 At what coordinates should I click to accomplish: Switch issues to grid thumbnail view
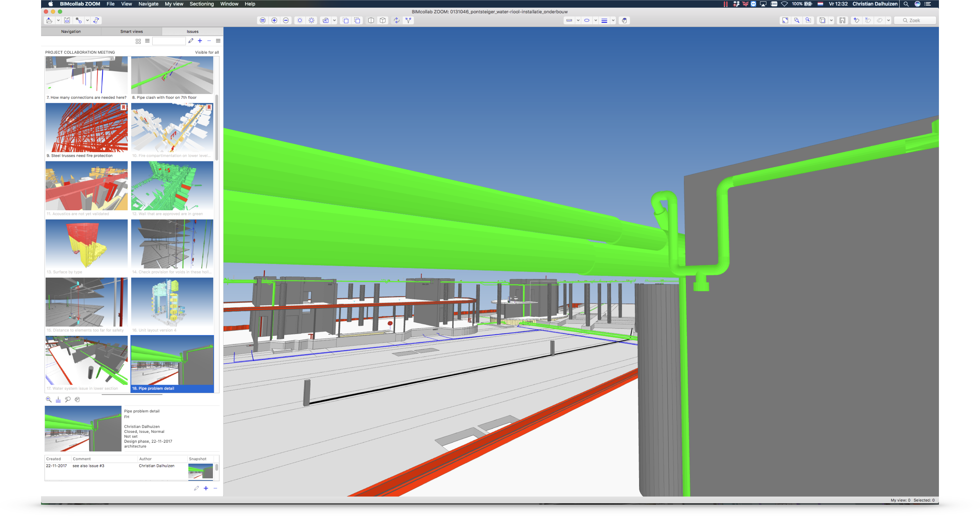click(138, 41)
